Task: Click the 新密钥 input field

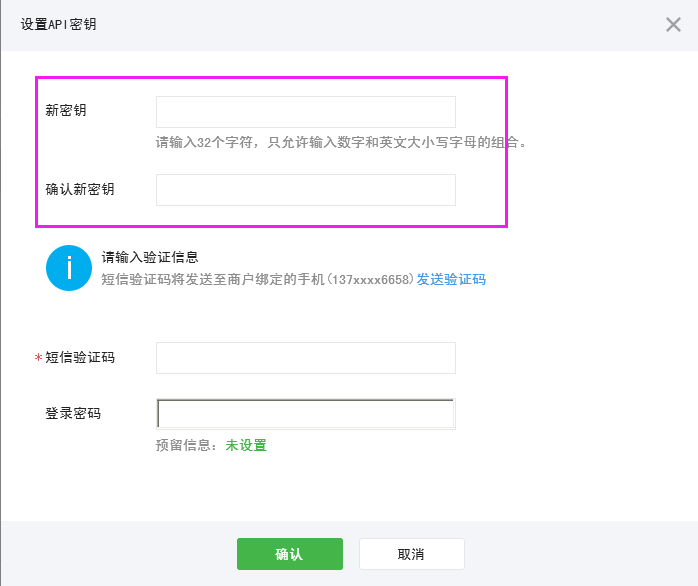Action: click(x=305, y=112)
